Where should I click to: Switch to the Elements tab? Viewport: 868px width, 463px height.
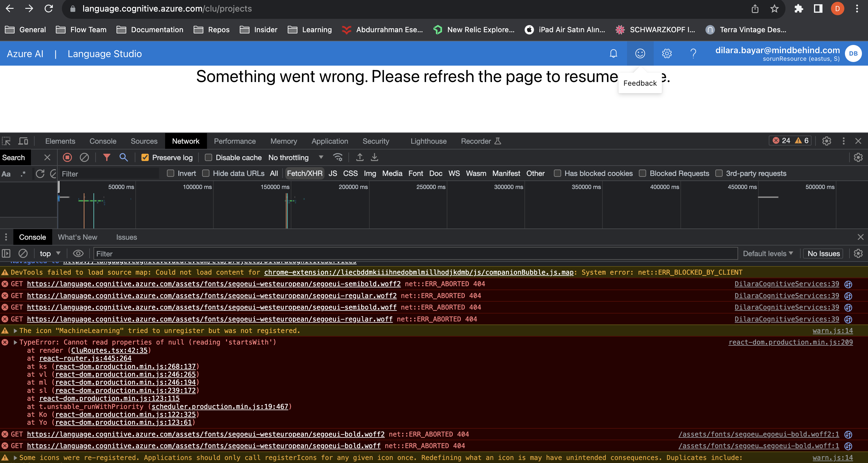tap(60, 141)
